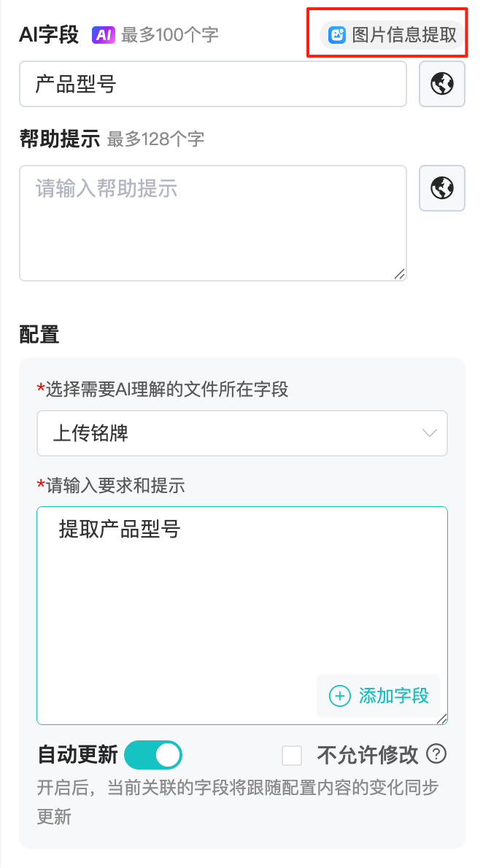Screen dimensions: 483x868
Task: Click resize handle of 帮助提示 textarea
Action: pos(399,274)
